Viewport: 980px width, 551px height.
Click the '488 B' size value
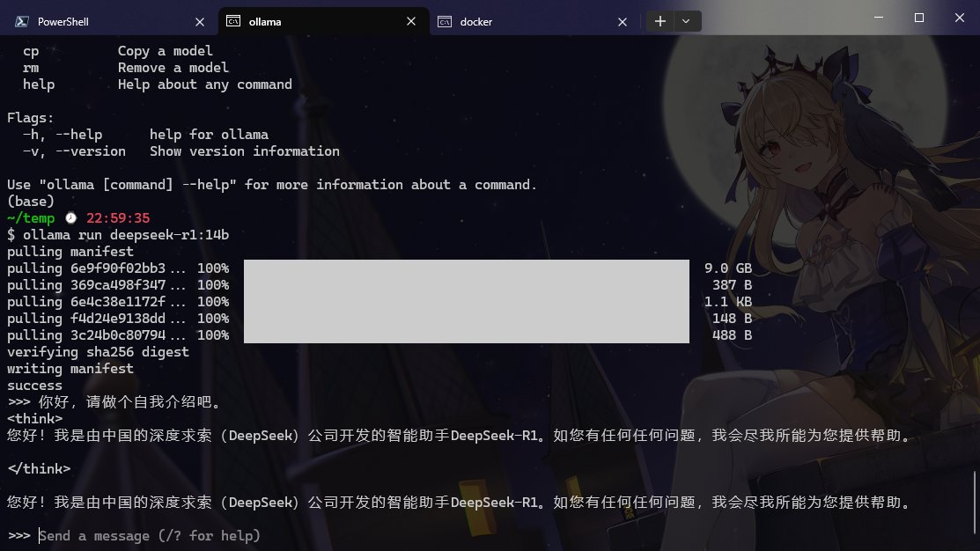732,335
